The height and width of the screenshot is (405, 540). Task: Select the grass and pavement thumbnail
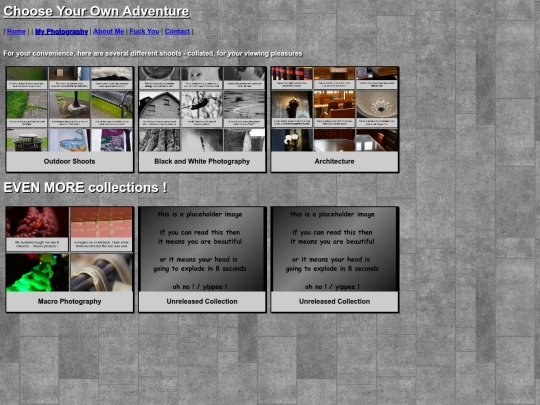[x=27, y=105]
